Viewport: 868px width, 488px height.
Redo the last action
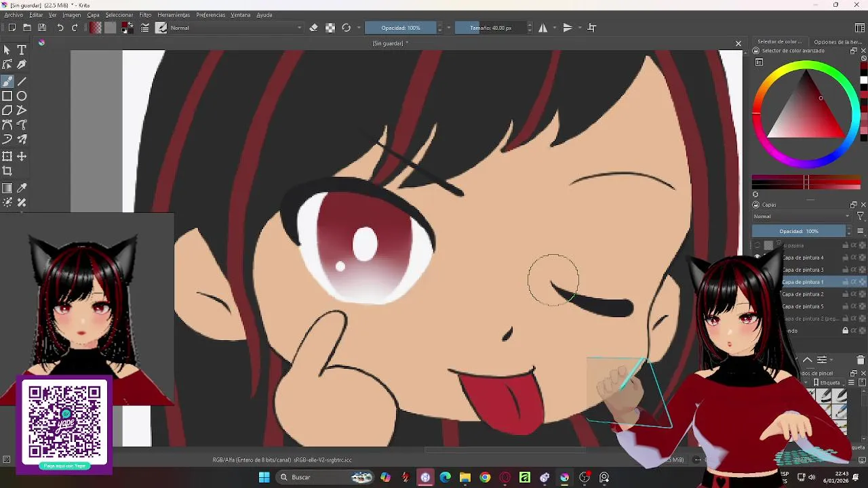pyautogui.click(x=75, y=28)
